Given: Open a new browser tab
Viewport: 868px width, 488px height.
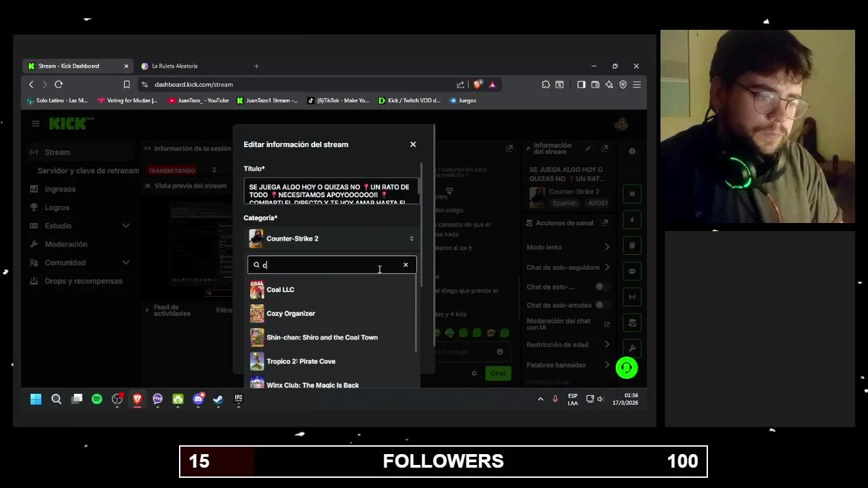Looking at the screenshot, I should 256,66.
